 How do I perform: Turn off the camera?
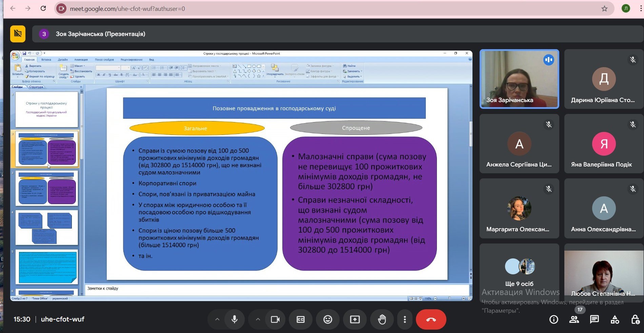tap(275, 319)
